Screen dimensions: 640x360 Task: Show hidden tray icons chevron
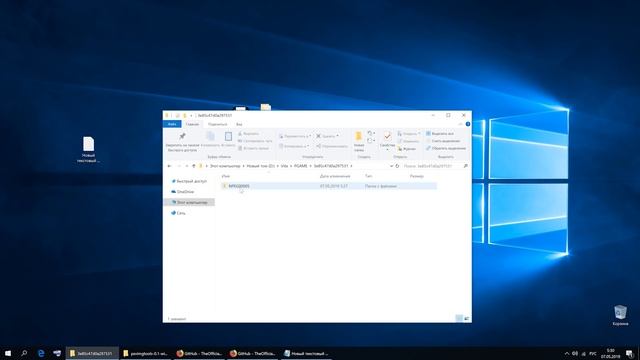pos(567,353)
